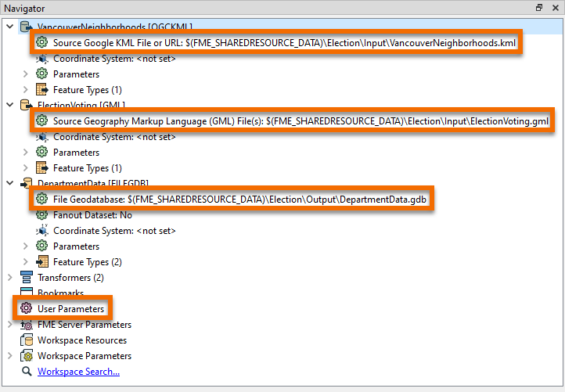Expand the Transformers (2) node
This screenshot has height=392, width=565.
[x=9, y=278]
